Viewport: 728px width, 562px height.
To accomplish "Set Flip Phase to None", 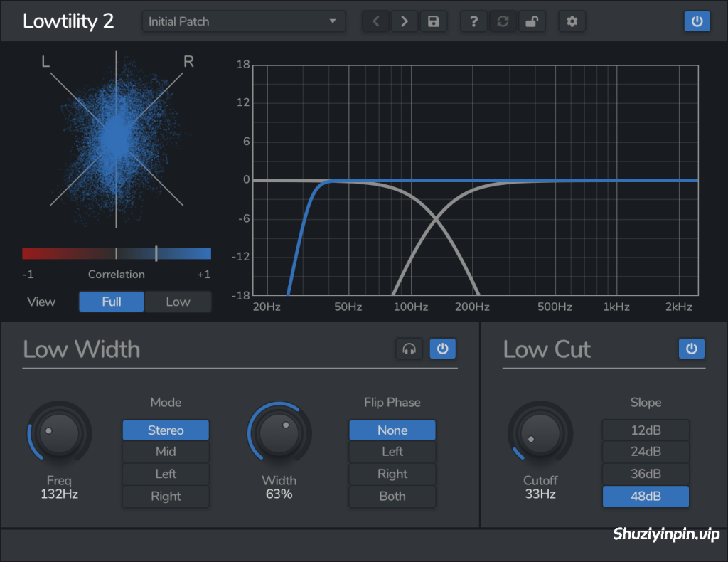I will pyautogui.click(x=392, y=430).
